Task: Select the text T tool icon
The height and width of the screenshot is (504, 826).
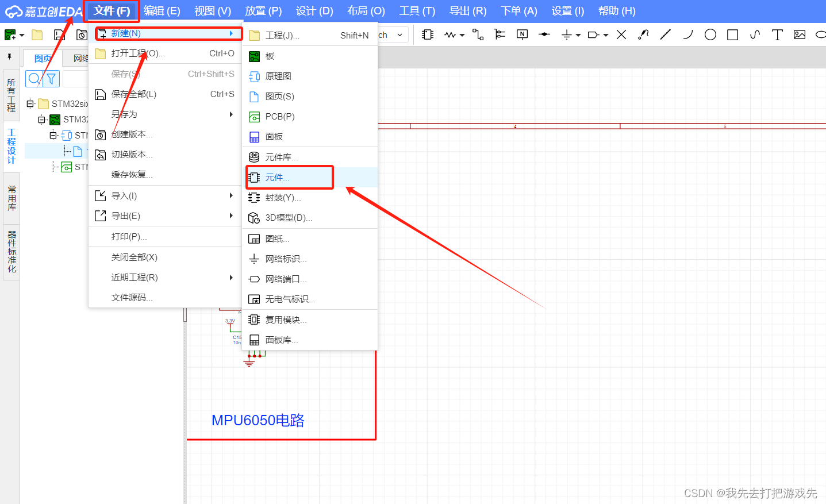Action: pos(777,34)
